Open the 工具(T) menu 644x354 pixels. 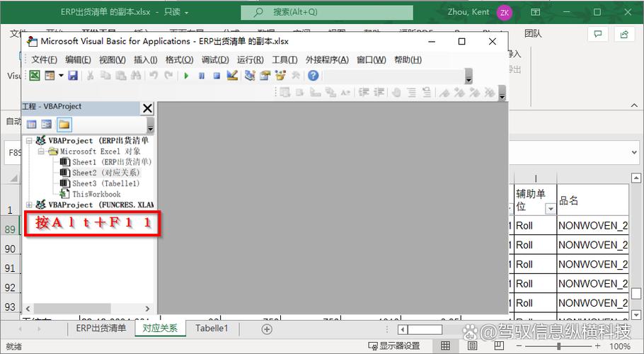tap(284, 60)
